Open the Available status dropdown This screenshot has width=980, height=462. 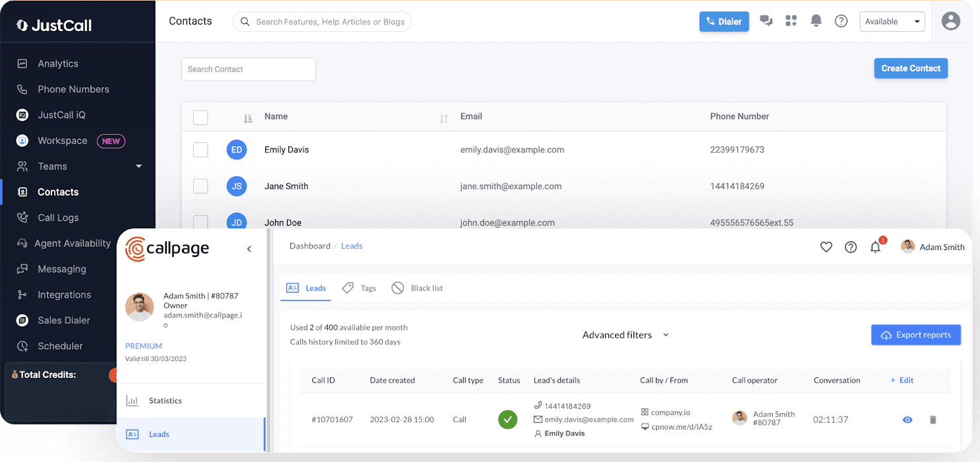892,21
